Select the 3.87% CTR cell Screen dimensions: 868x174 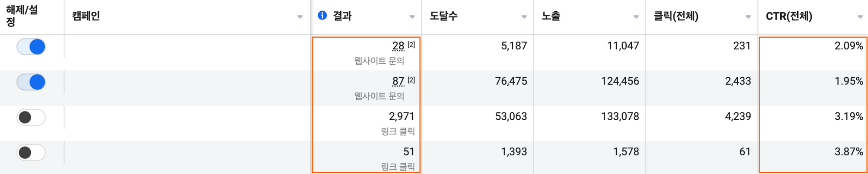[x=848, y=152]
